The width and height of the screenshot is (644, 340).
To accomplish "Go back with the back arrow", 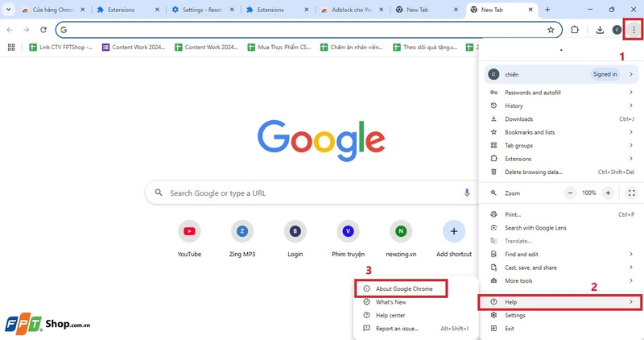I will (10, 30).
